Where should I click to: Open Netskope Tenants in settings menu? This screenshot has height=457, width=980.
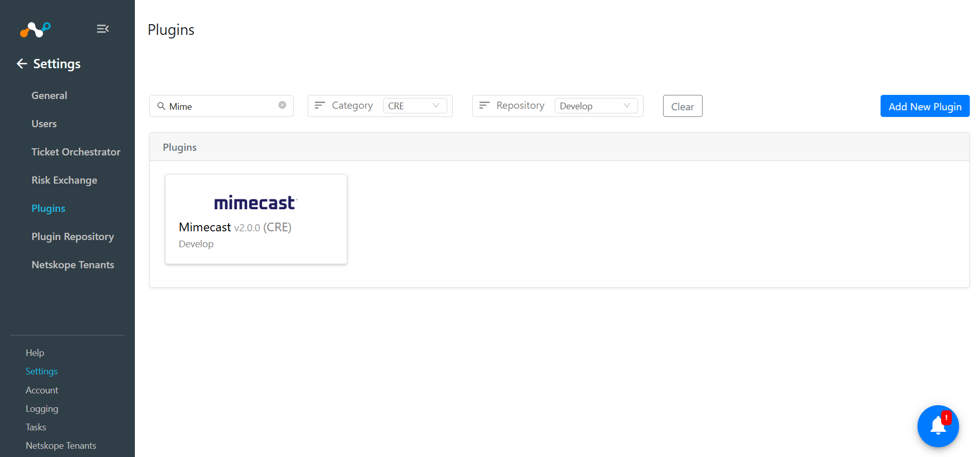[73, 265]
